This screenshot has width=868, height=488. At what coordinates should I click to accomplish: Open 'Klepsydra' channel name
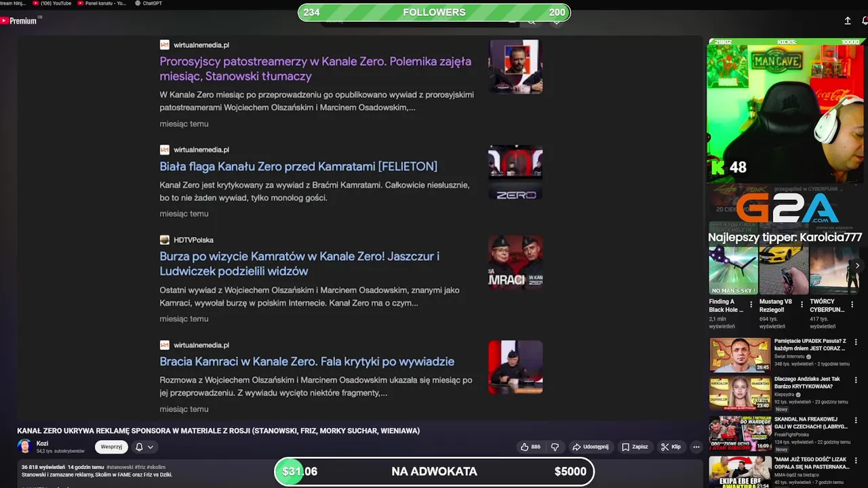785,394
